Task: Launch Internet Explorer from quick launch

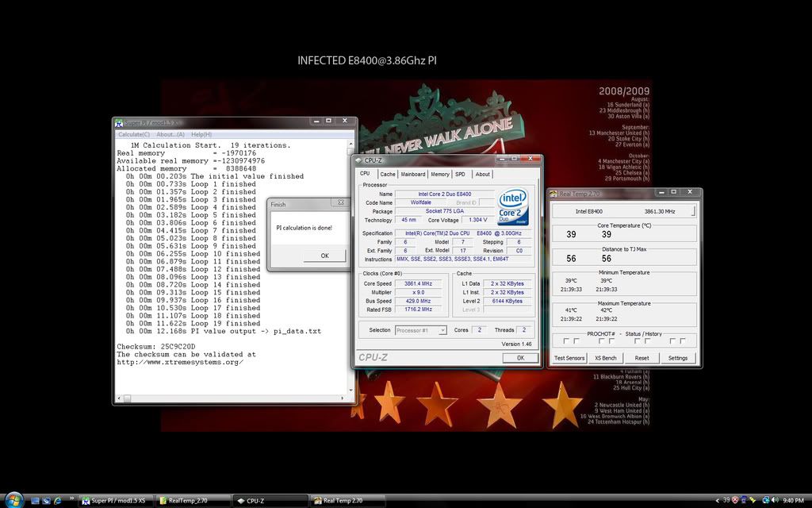Action: tap(57, 501)
